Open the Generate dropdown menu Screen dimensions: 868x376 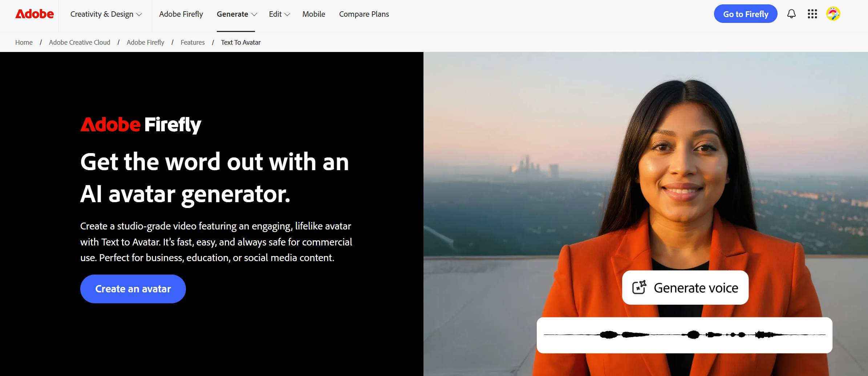236,14
